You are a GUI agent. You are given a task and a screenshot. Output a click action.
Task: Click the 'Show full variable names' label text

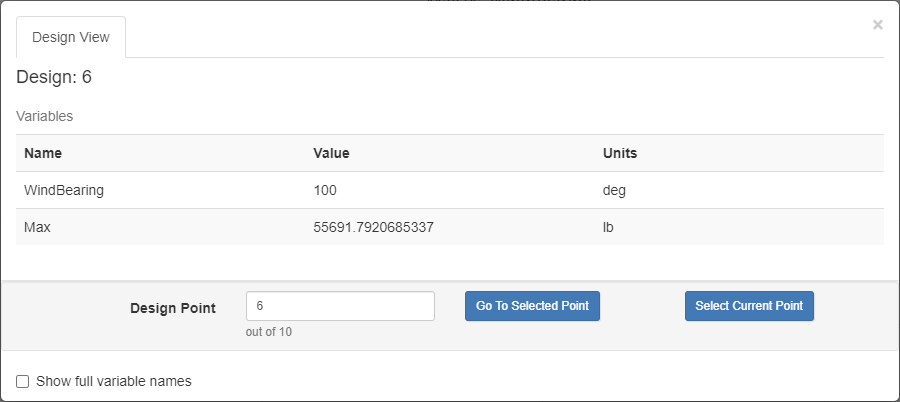(x=113, y=381)
